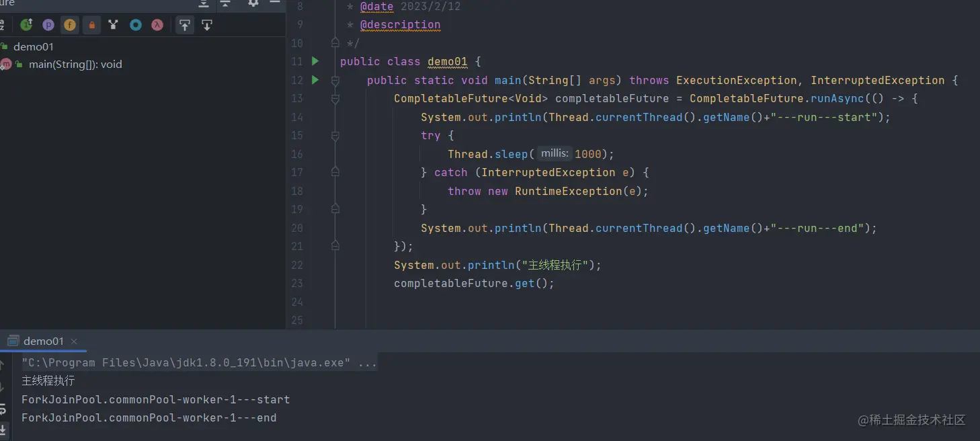Toggle Show Anonymous Classes blue circle icon
Viewport: 980px width, 441px height.
pos(136,25)
